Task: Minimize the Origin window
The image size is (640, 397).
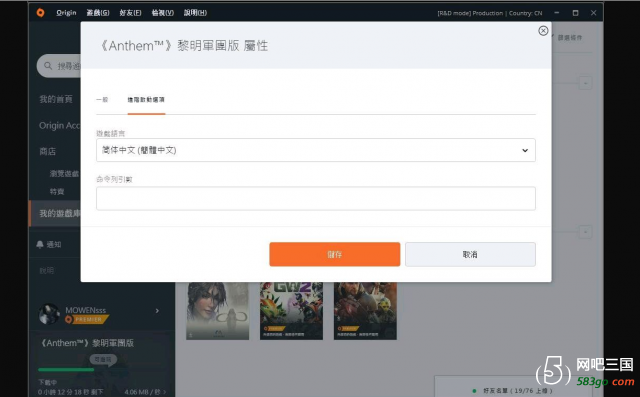Action: coord(557,13)
